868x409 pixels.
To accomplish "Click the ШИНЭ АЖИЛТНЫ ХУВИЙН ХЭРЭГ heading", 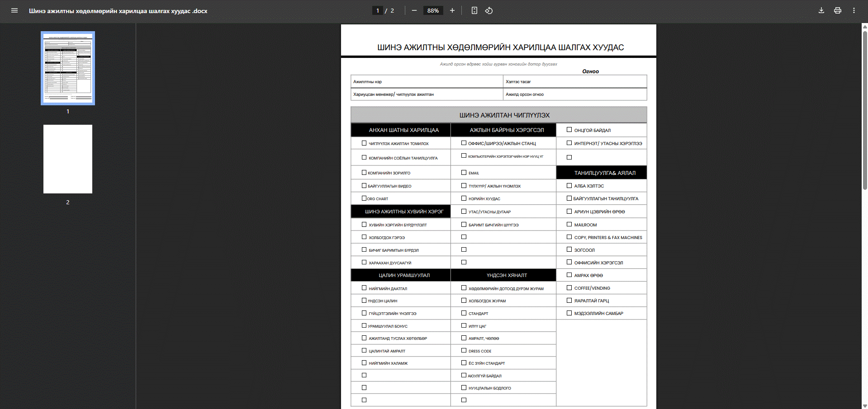I will click(401, 212).
